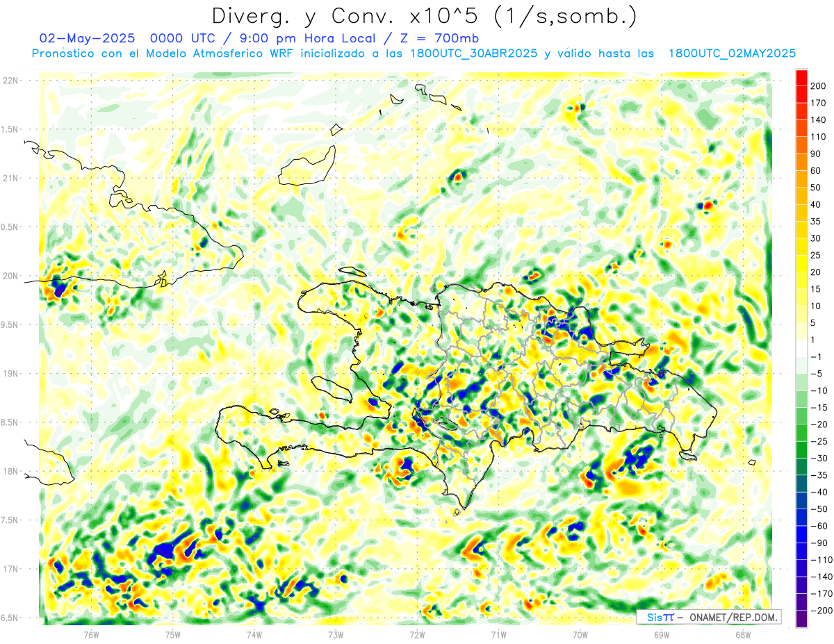Click the '17N' latitude axis label

click(10, 569)
